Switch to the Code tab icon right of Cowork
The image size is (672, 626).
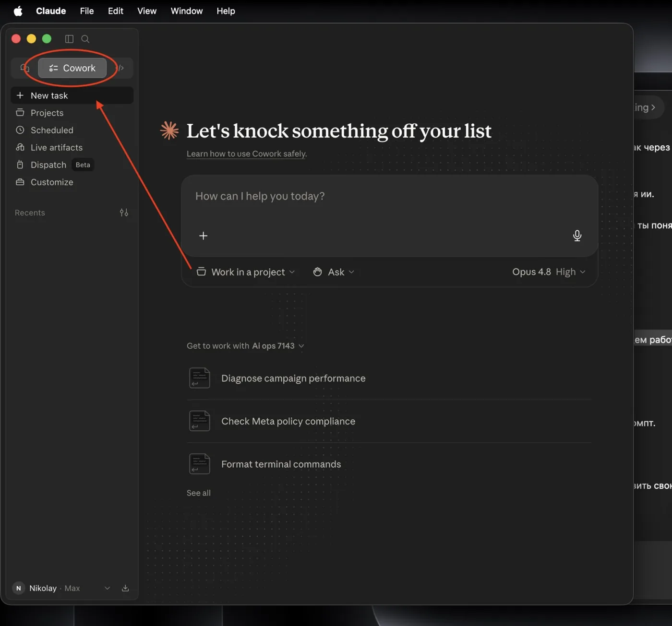pos(120,68)
